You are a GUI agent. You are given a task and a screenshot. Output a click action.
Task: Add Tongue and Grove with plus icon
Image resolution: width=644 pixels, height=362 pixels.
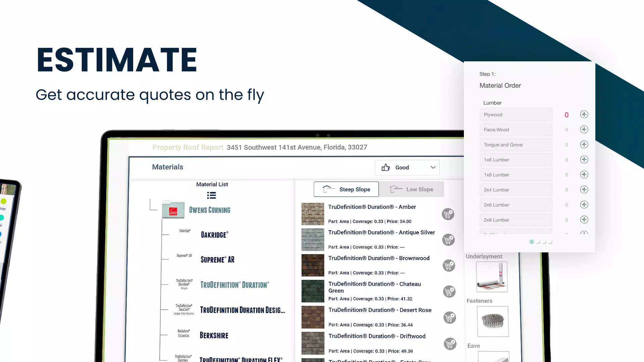[584, 144]
